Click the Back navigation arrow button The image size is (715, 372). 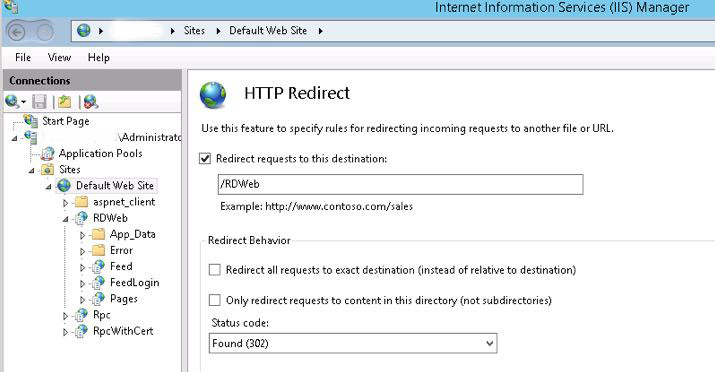tap(17, 32)
